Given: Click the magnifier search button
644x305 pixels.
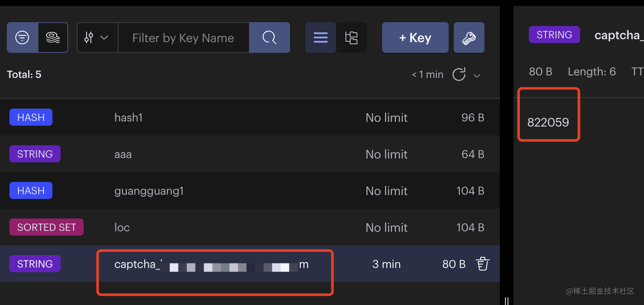Looking at the screenshot, I should (x=269, y=37).
